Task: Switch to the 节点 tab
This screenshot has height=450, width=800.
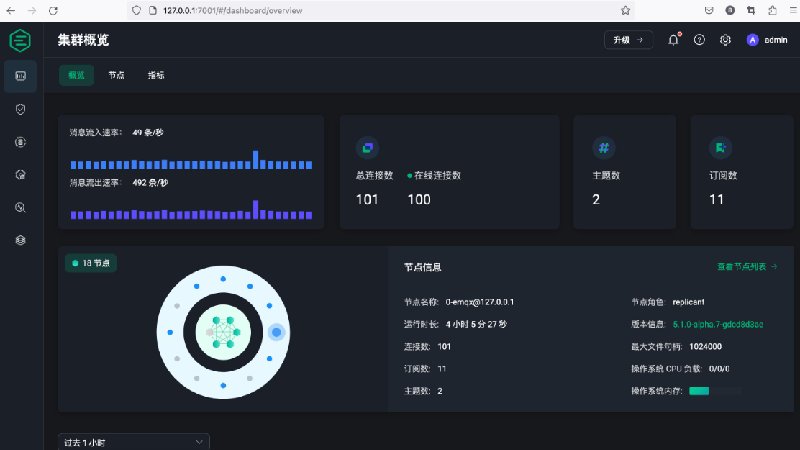Action: tap(116, 75)
